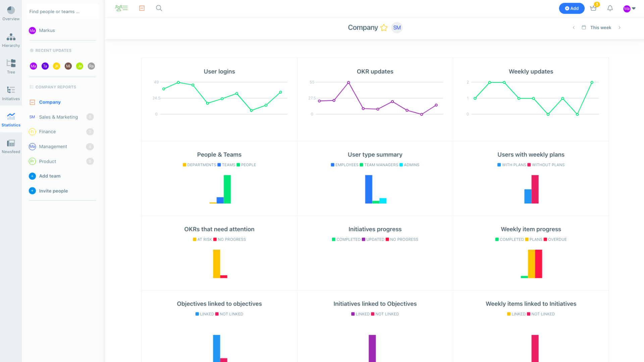Expand the Product team report
644x362 pixels.
pos(90,161)
